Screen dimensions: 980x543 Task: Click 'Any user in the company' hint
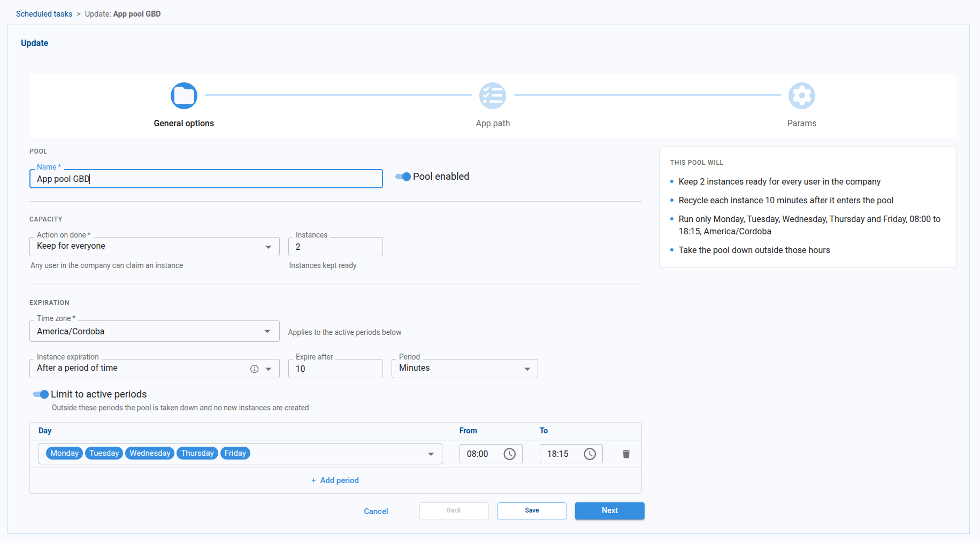pos(106,265)
